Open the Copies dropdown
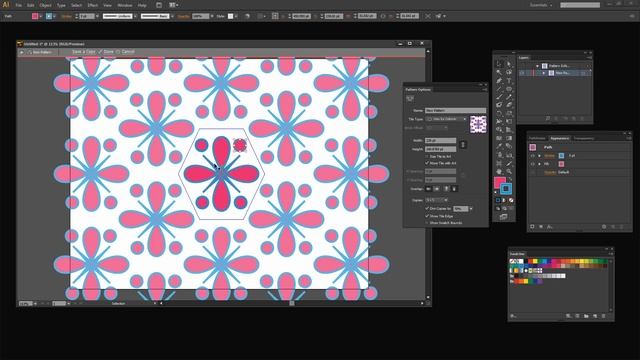640x360 pixels. point(436,200)
